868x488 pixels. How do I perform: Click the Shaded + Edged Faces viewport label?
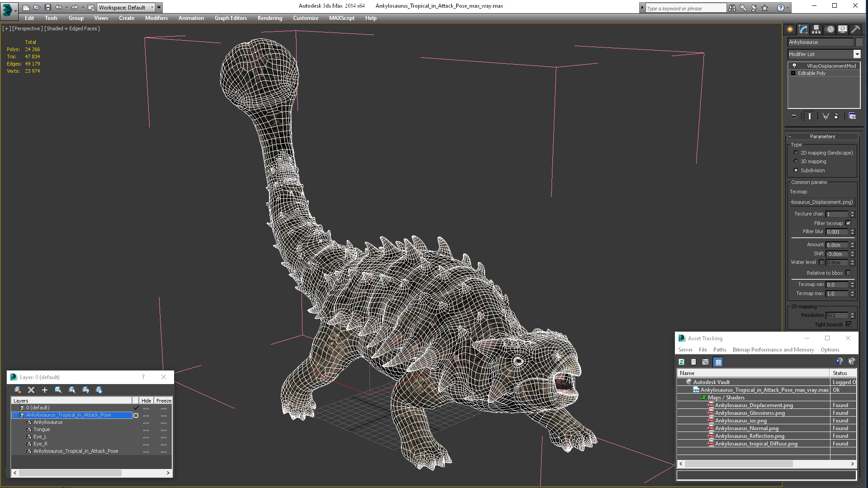tap(72, 28)
